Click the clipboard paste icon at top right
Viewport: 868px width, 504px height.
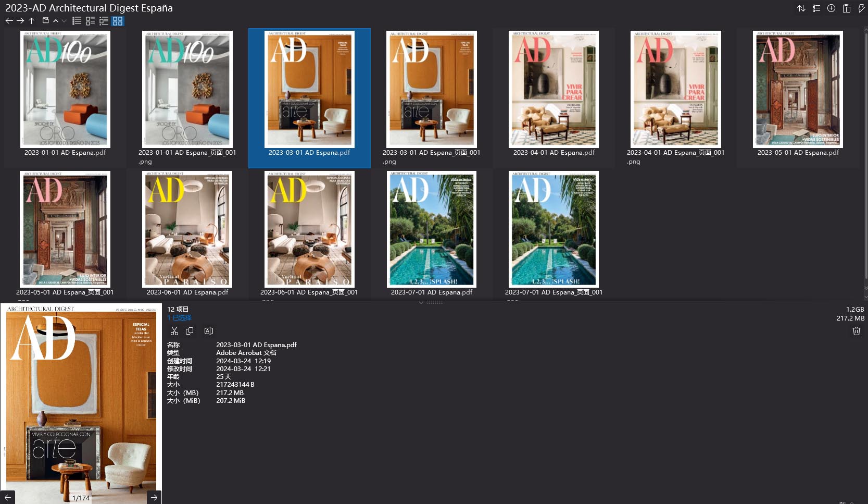click(847, 8)
